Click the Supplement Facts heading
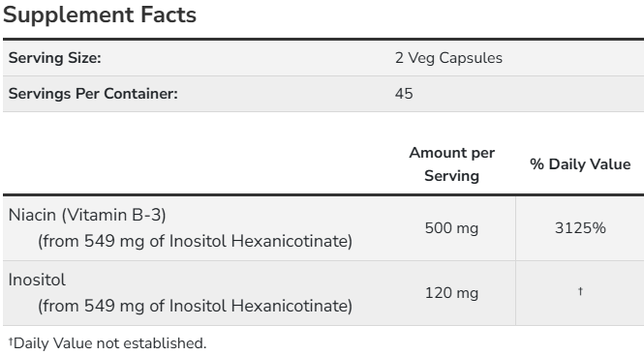644x355 pixels. pyautogui.click(x=100, y=15)
